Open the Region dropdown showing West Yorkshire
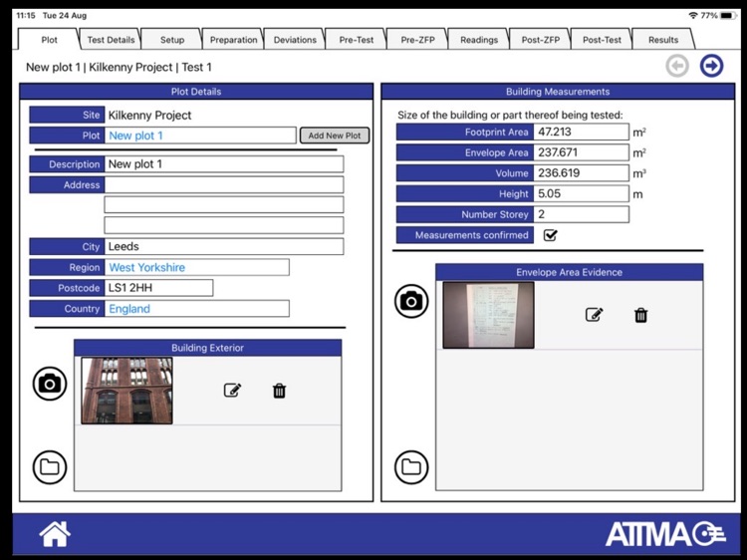Viewport: 747px width, 560px height. click(197, 267)
